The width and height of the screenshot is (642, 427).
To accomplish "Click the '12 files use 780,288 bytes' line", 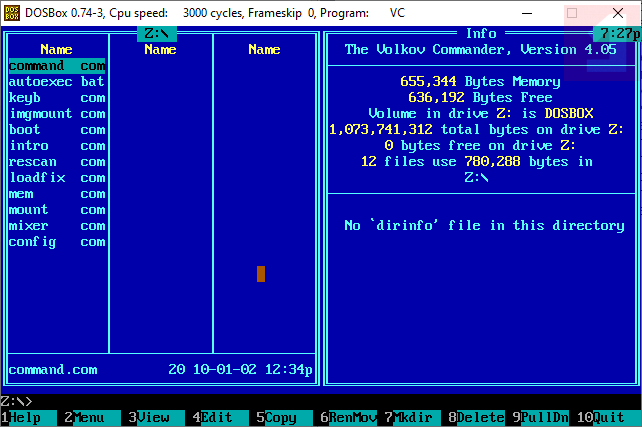I will point(477,162).
